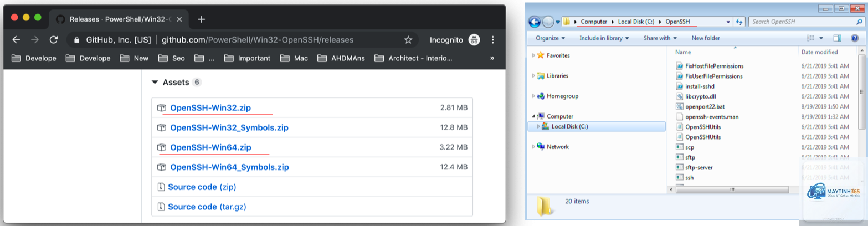Download OpenSSH-Win32.zip
Viewport: 868px width, 226px height.
point(210,108)
